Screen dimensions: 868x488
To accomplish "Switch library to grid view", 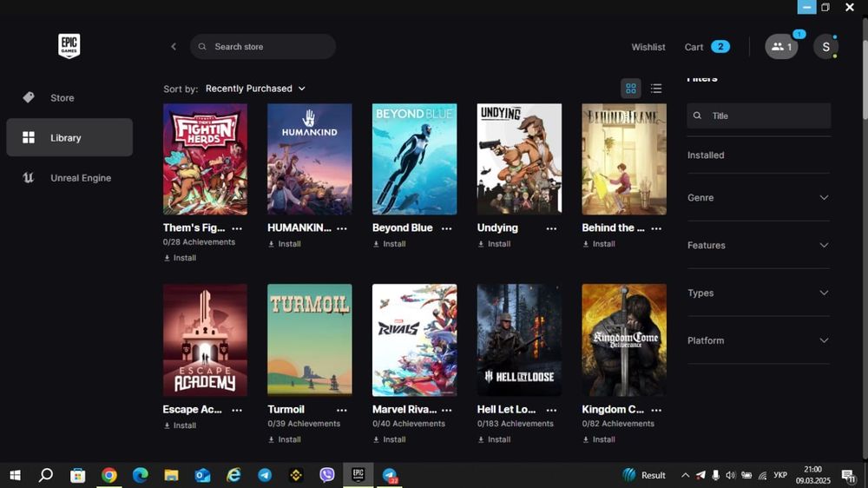I will 630,89.
